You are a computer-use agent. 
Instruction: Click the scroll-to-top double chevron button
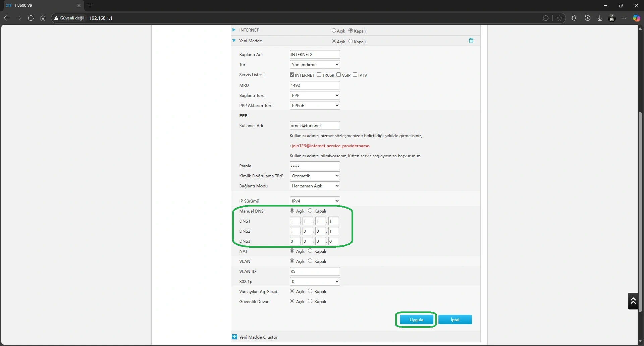[633, 301]
